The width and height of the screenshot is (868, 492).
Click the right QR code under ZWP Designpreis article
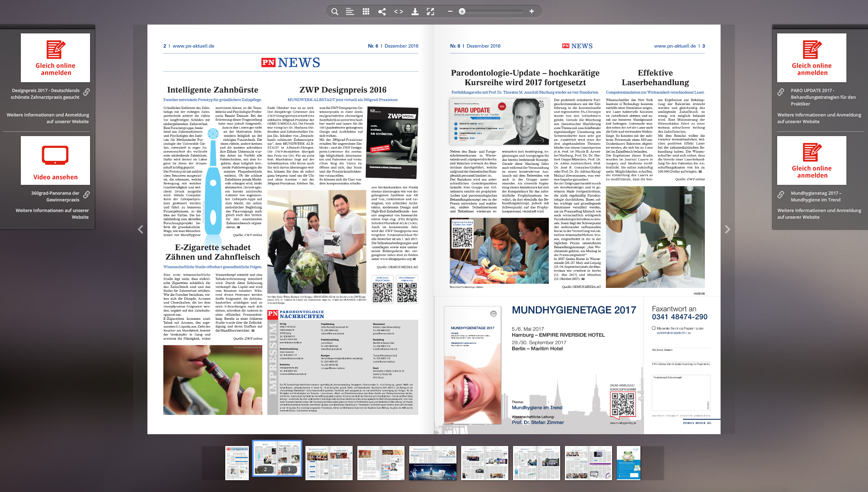[x=407, y=293]
